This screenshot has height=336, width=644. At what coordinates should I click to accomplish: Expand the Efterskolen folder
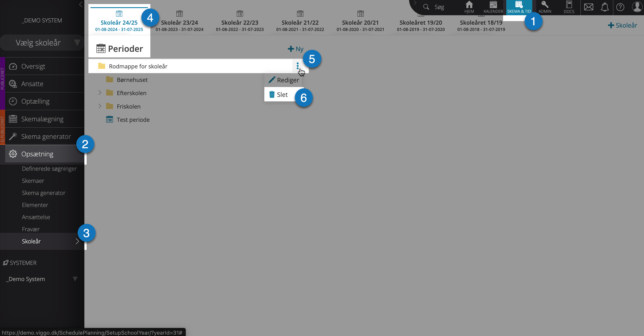click(x=99, y=93)
